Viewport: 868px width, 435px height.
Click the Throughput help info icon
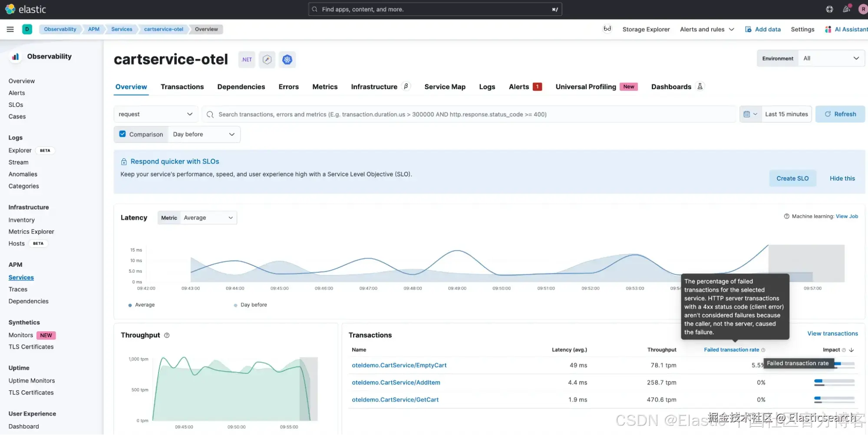pos(167,335)
